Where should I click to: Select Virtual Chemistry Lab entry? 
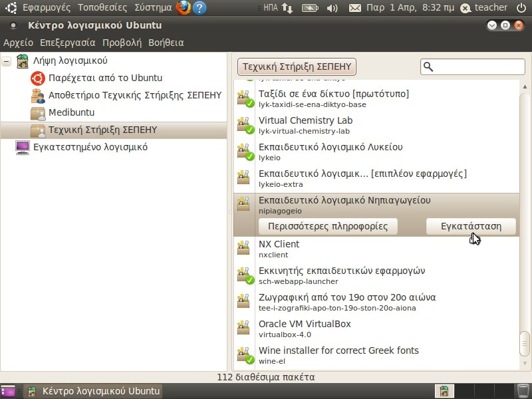click(x=376, y=125)
